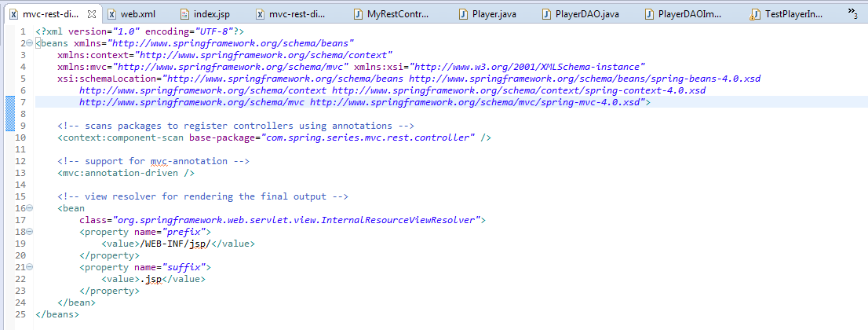Click the 'support for mvc-annotation' comment

click(153, 161)
